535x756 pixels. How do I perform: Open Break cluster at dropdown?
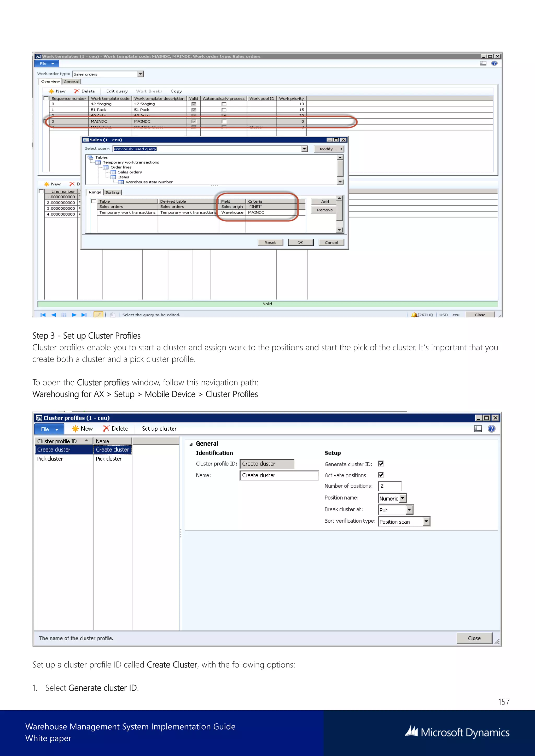click(x=409, y=510)
